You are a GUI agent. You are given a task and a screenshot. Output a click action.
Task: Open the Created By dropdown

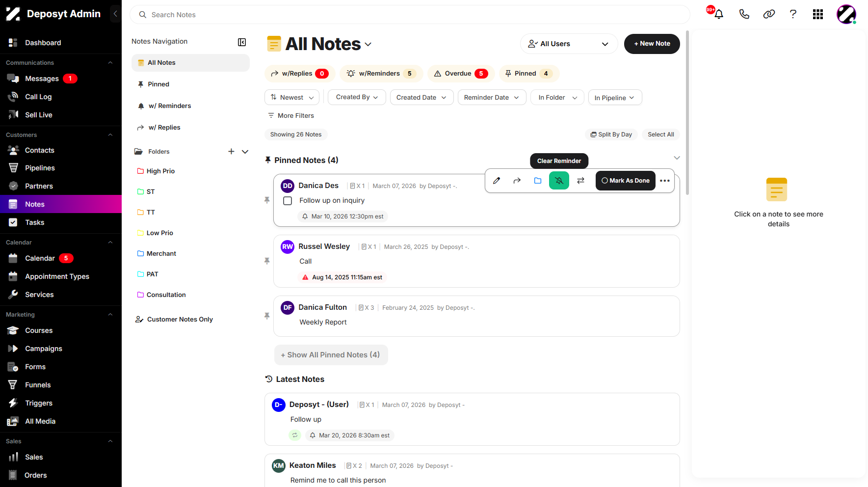click(357, 97)
